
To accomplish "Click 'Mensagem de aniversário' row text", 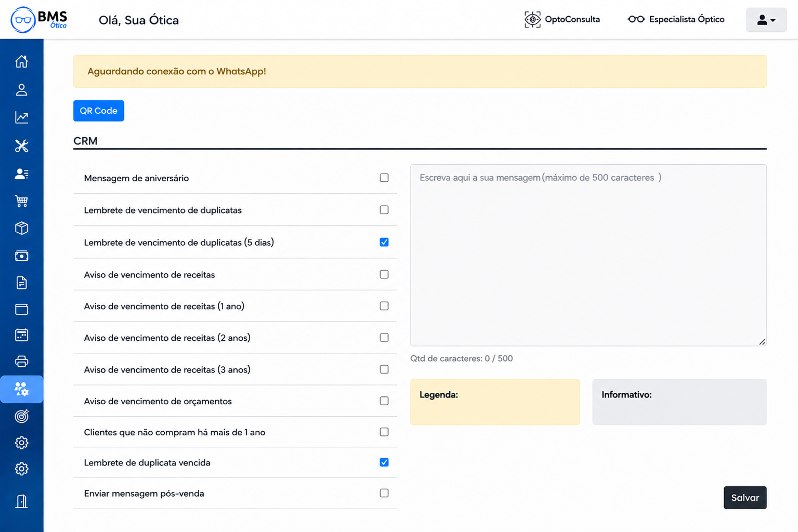I will 136,178.
